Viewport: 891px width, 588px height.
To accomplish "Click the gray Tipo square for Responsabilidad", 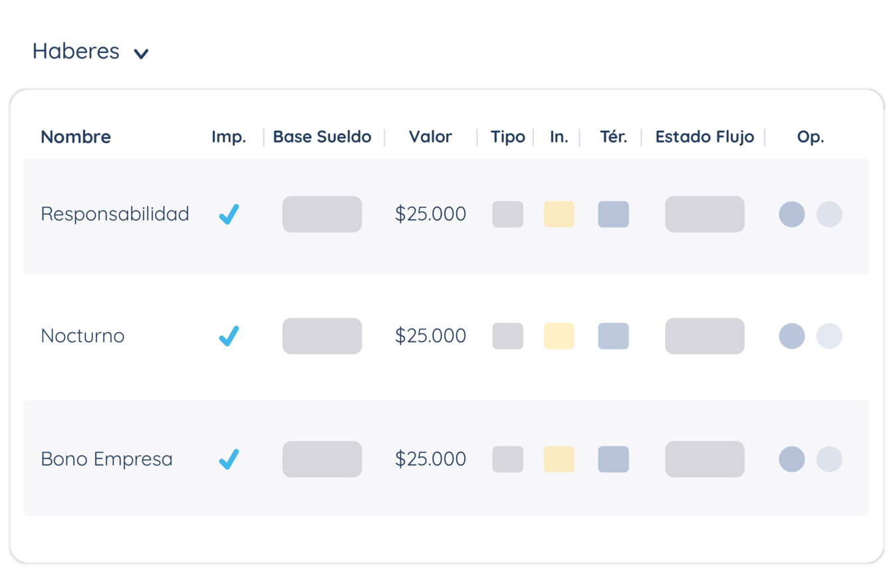I will click(x=508, y=215).
